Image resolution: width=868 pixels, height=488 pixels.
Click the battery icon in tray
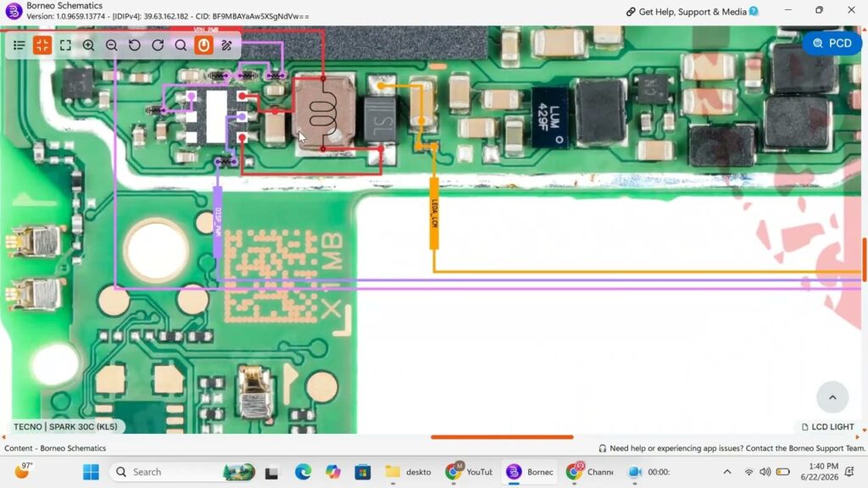click(x=782, y=472)
